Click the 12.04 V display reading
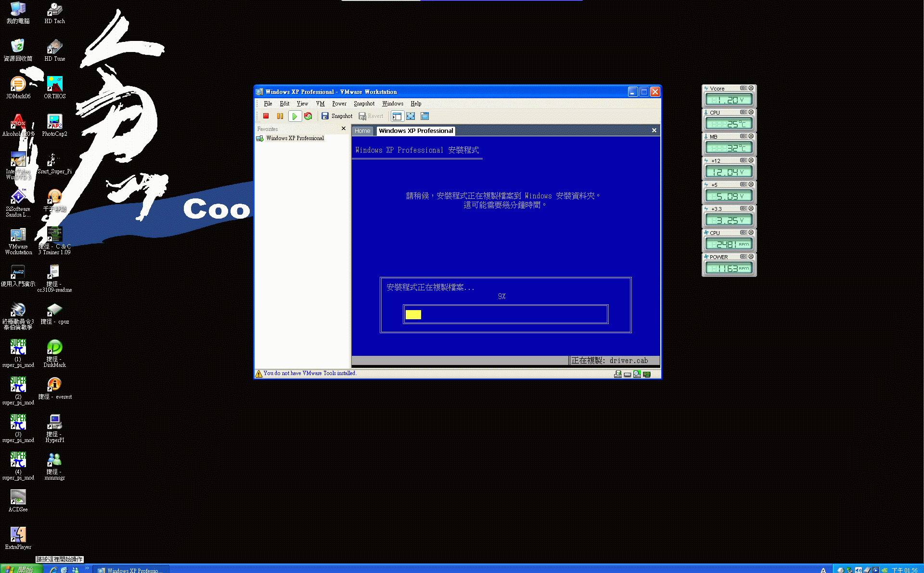Screen dimensions: 924x573 pyautogui.click(x=729, y=172)
